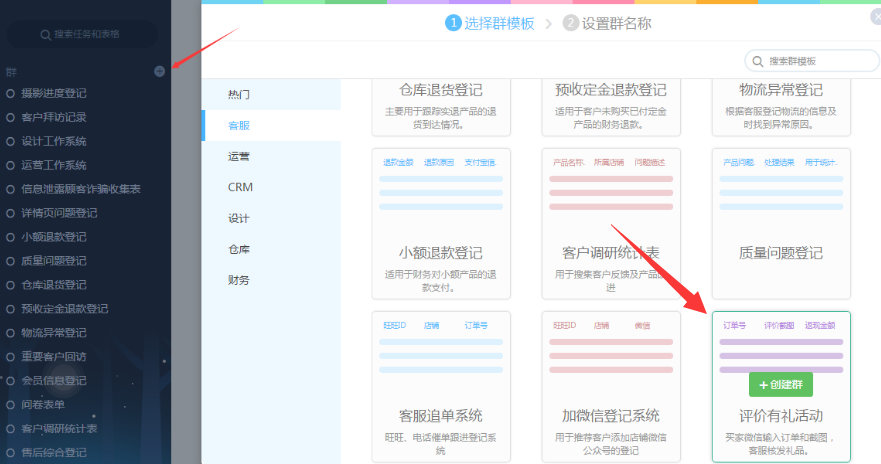Open 问卷表单 in sidebar list
881x464 pixels.
point(43,405)
